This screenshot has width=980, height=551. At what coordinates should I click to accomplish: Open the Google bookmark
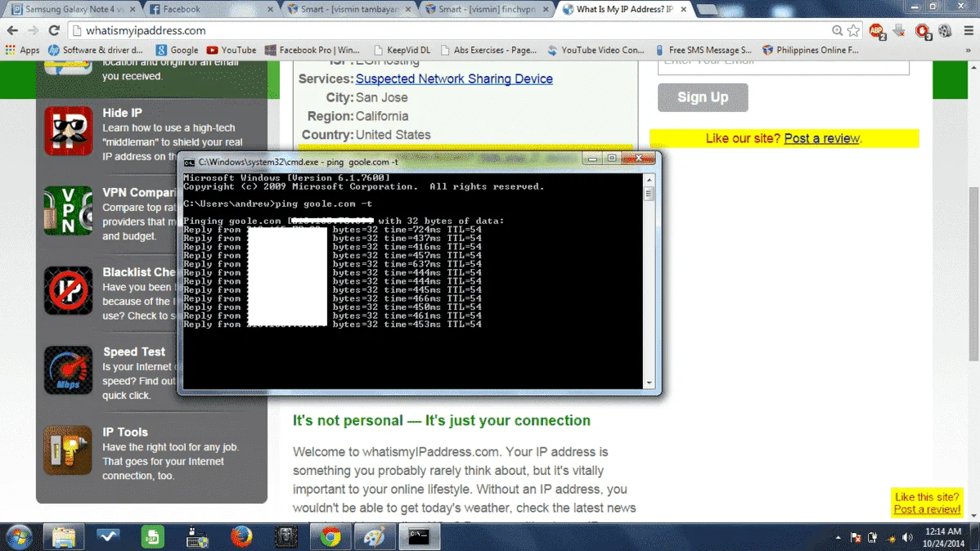177,50
